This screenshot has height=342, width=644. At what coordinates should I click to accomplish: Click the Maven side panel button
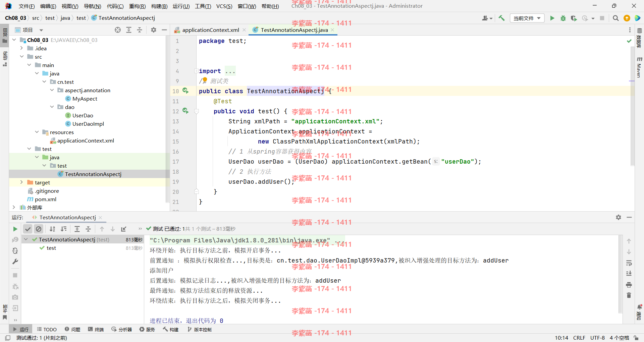coord(639,67)
